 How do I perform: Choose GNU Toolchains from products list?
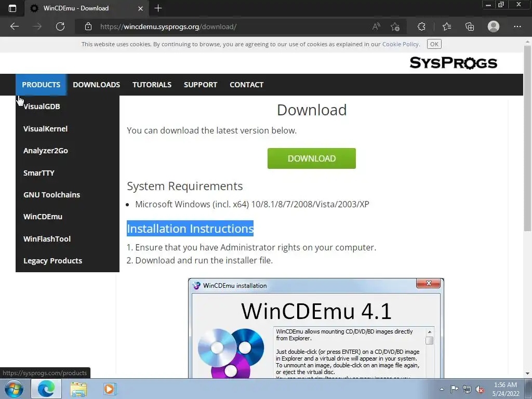[x=68, y=195]
